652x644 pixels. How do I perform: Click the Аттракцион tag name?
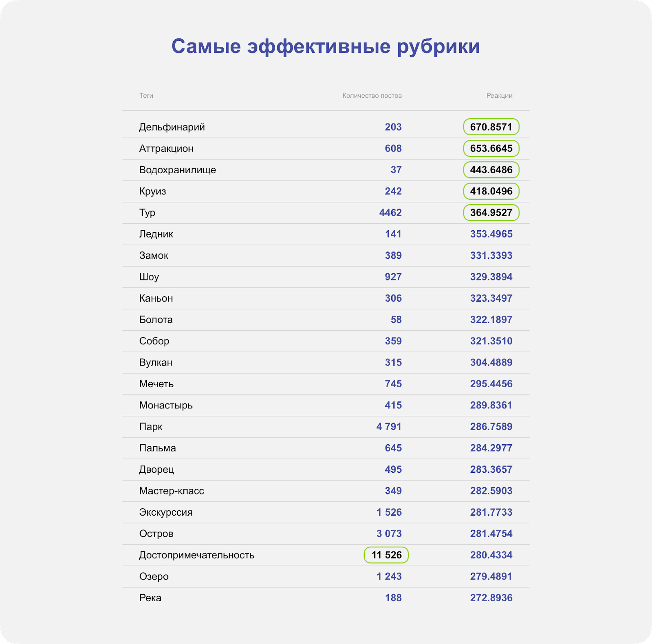166,148
